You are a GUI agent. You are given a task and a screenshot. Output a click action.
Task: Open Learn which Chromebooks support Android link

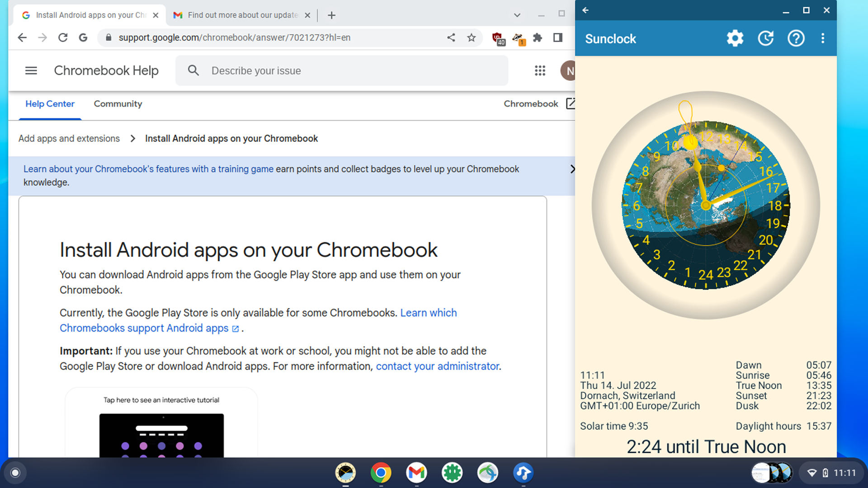click(x=258, y=320)
